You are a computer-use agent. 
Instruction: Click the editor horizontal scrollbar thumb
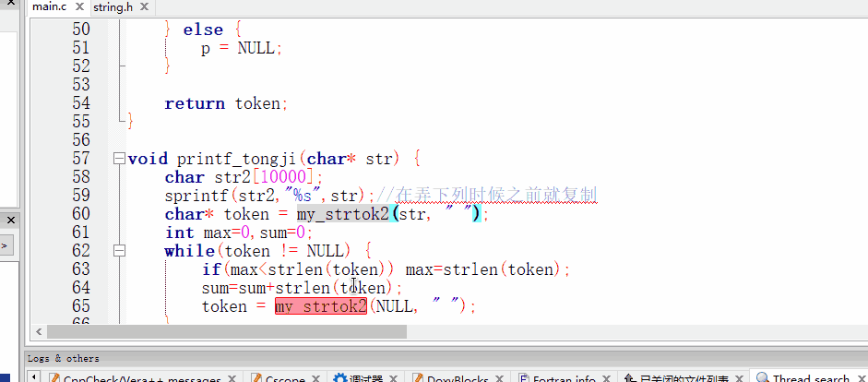tap(227, 331)
